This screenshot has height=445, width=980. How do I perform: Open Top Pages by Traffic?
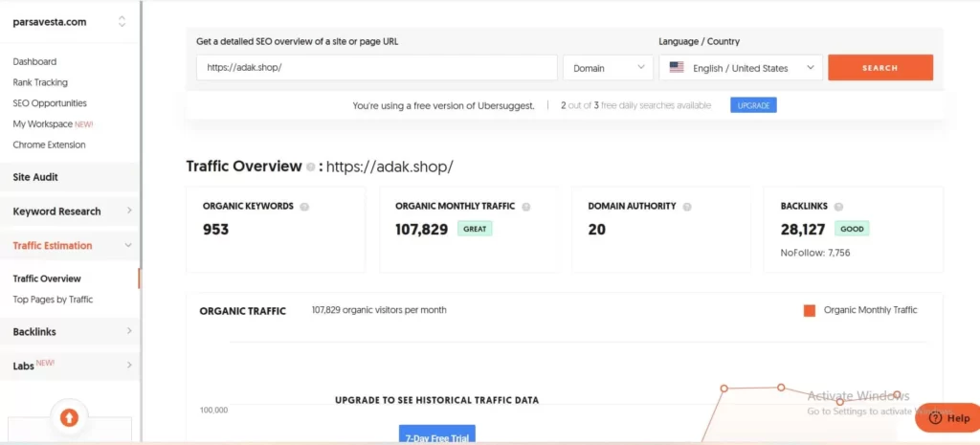click(x=53, y=300)
